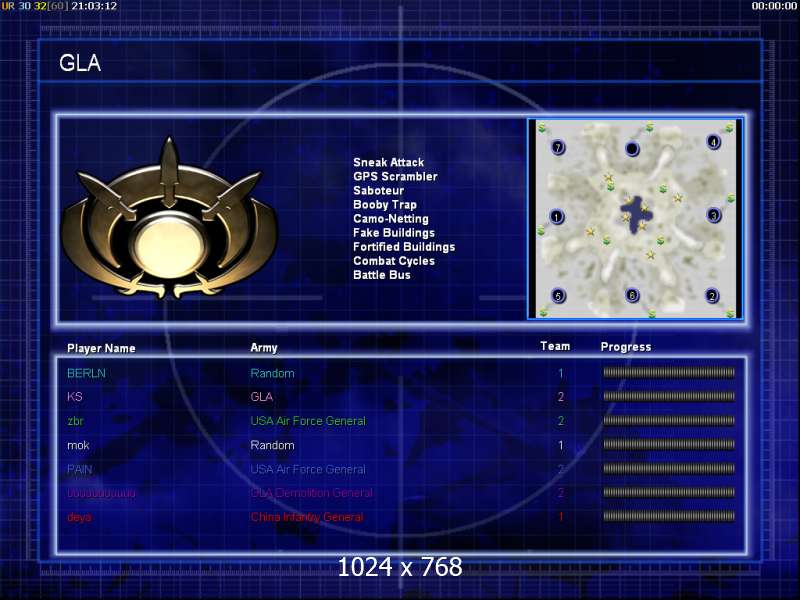This screenshot has height=600, width=800.
Task: Select player KS in the list
Action: 74,396
